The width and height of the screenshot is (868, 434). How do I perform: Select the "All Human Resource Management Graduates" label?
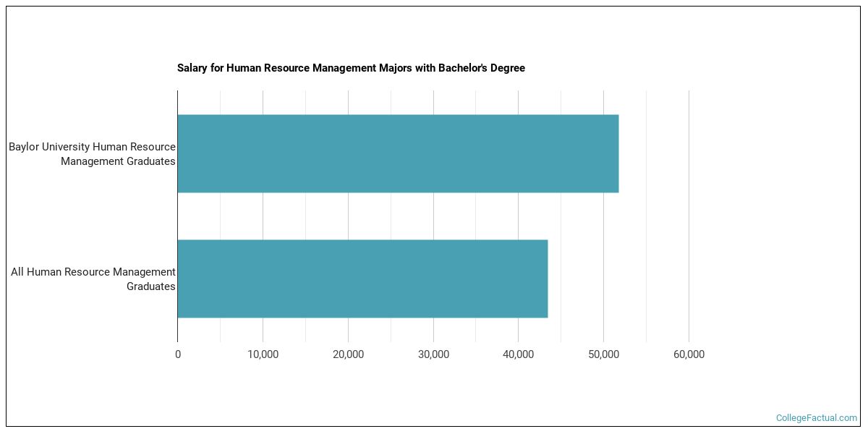pos(93,278)
